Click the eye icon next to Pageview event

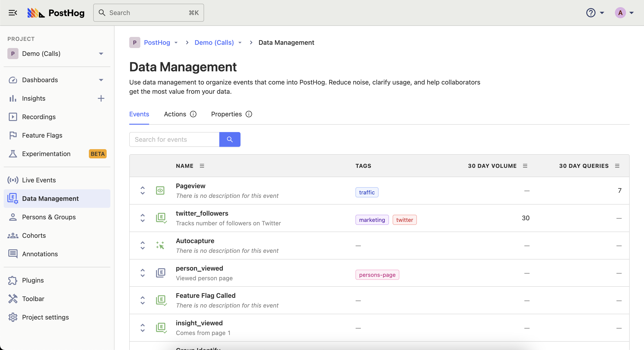point(160,190)
